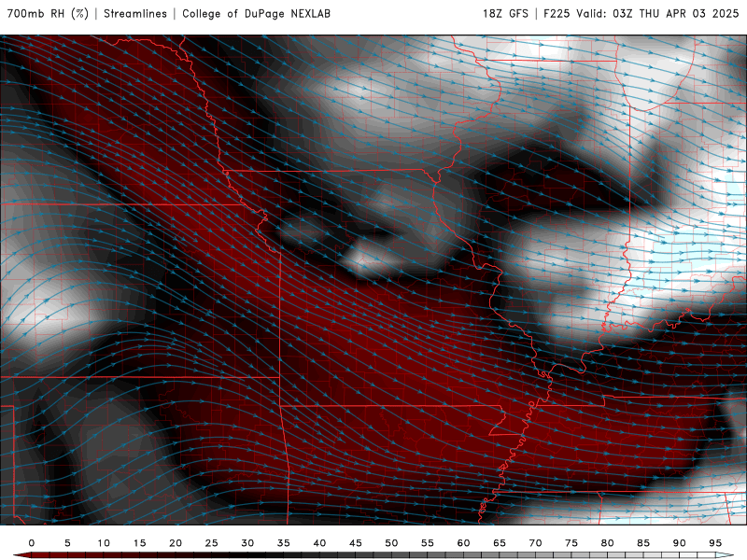Select the "15" color scale label
Image resolution: width=747 pixels, height=560 pixels.
tap(139, 543)
